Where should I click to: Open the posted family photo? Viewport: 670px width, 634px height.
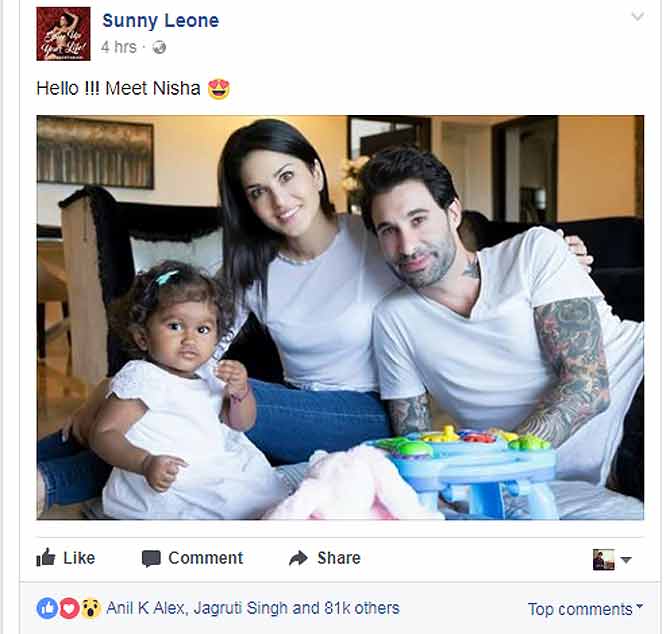coord(340,317)
